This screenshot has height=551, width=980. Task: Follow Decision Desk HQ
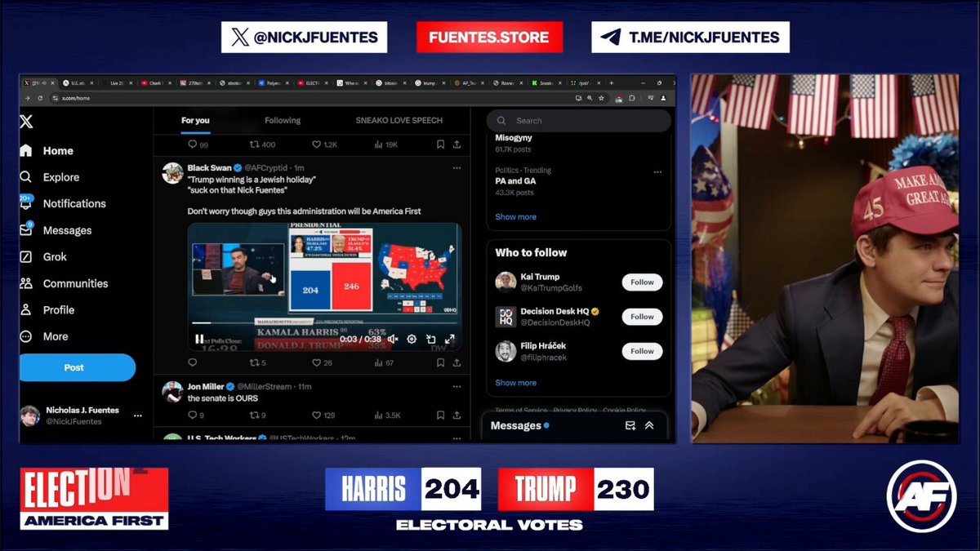[642, 317]
